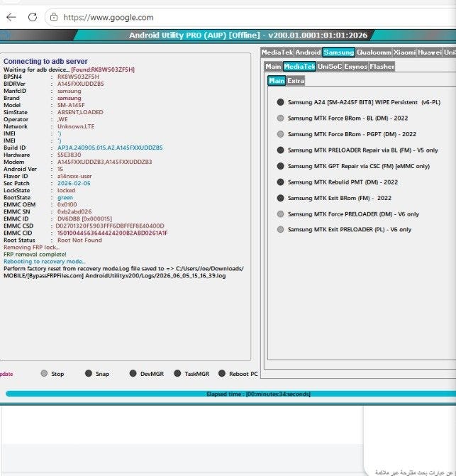
Task: Reload the page with refresh icon
Action: [33, 17]
